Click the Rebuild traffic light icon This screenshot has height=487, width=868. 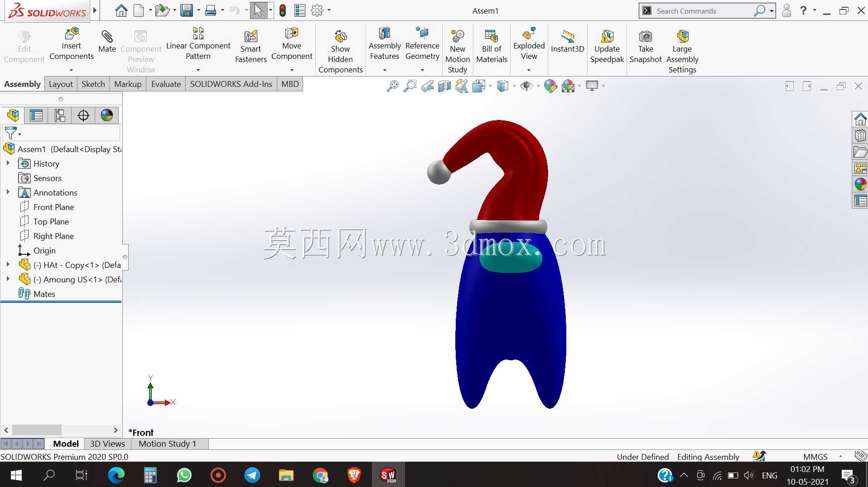point(283,10)
